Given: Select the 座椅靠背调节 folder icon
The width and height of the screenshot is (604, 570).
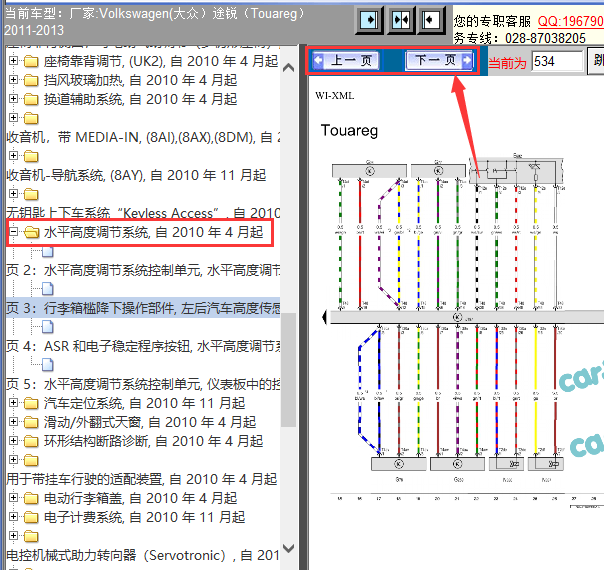Looking at the screenshot, I should [x=31, y=61].
